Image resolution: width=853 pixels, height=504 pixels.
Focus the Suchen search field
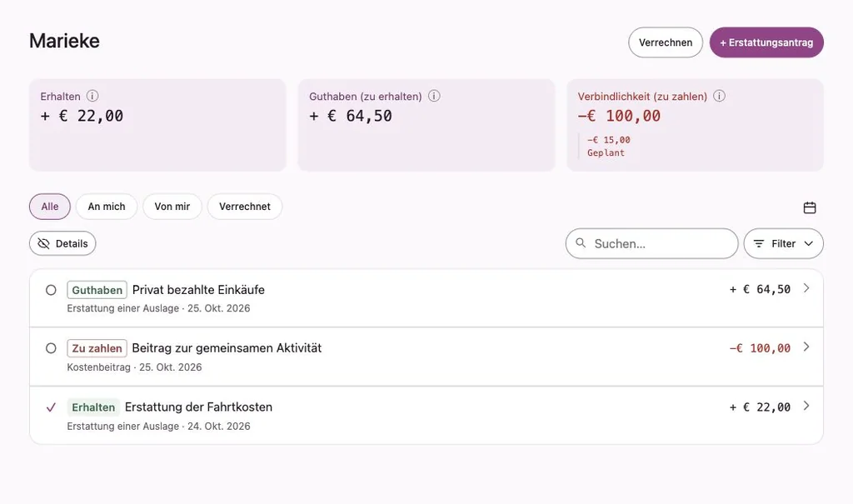coord(651,243)
